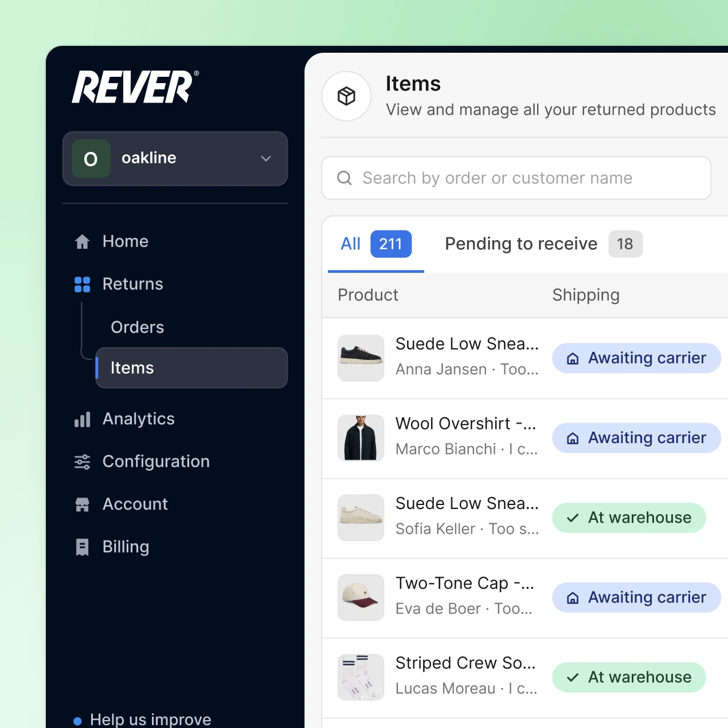Click the REVER logo
The image size is (728, 728).
(135, 87)
